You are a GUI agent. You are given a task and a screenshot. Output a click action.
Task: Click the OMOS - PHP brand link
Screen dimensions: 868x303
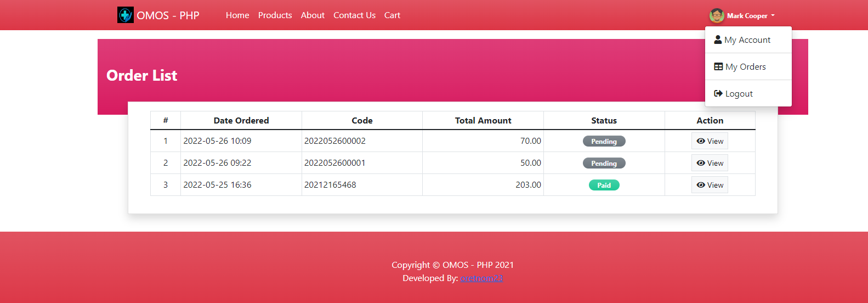click(x=158, y=15)
